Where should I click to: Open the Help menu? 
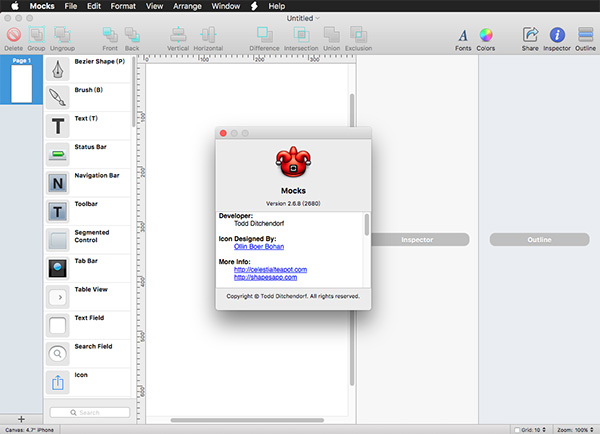pyautogui.click(x=277, y=6)
